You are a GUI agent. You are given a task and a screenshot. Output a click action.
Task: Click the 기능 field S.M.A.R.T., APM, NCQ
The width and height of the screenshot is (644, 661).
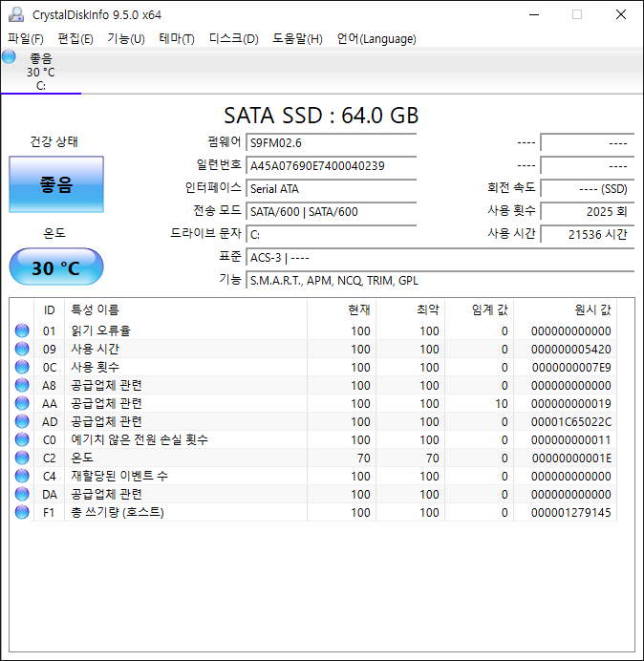pos(440,280)
